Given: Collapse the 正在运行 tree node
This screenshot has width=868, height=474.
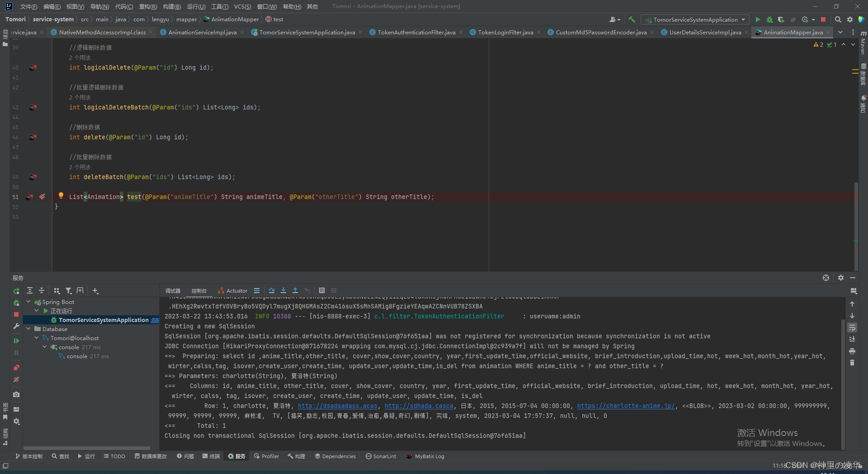Looking at the screenshot, I should click(37, 311).
